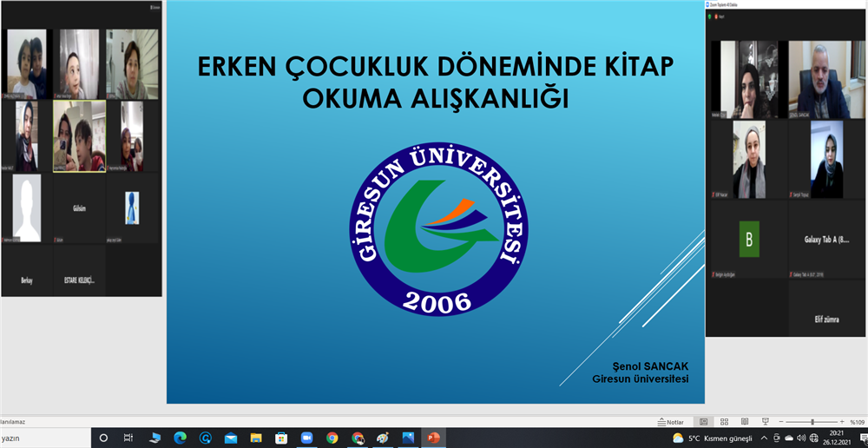Open the Notlar (Notes) pane button

point(671,422)
